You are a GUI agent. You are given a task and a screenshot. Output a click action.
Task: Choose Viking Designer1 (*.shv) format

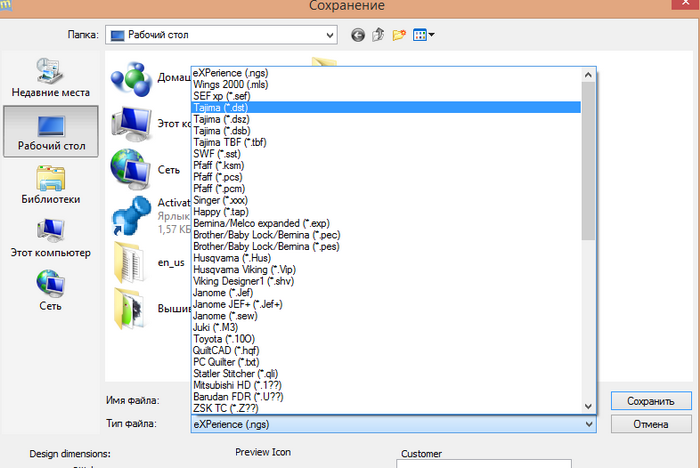tap(386, 281)
